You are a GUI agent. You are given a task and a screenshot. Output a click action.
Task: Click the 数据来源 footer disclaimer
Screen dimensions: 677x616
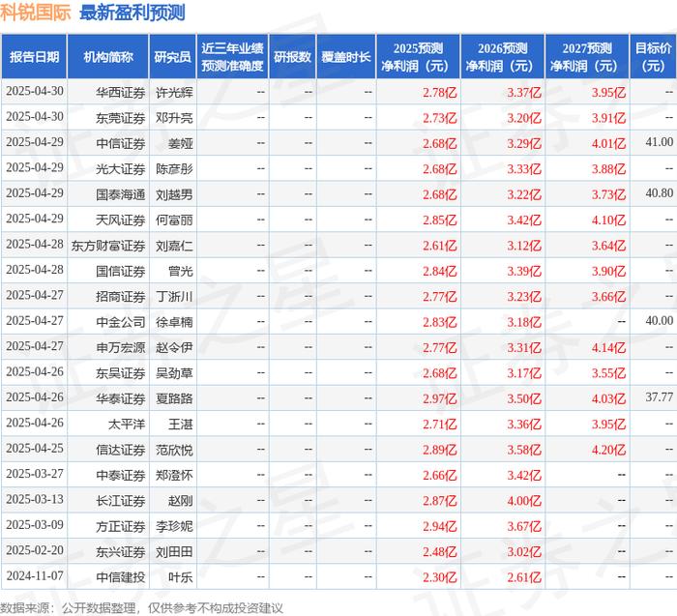click(x=141, y=608)
